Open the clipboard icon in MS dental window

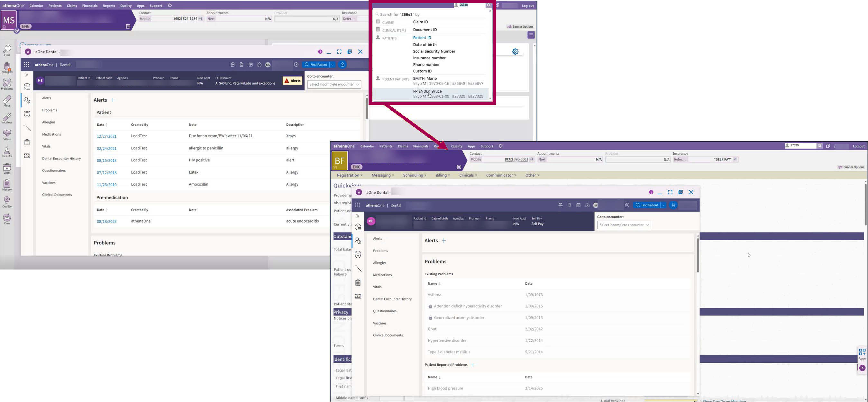coord(27,142)
